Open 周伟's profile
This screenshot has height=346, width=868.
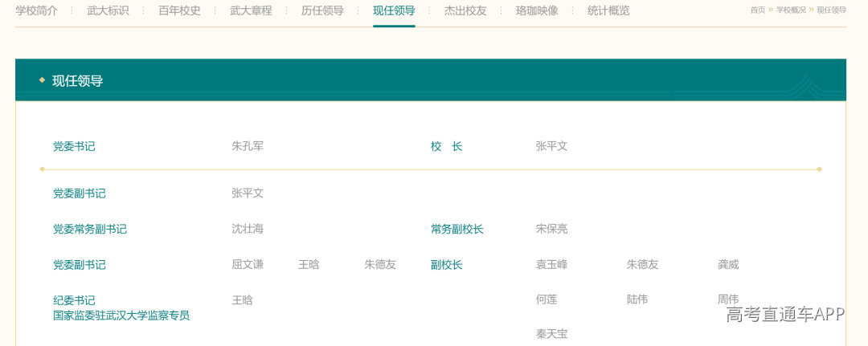tap(728, 299)
